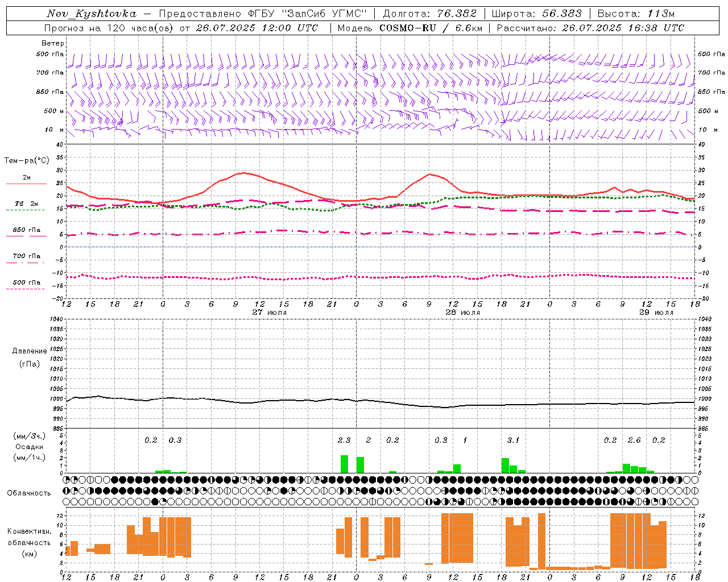Click the 2.6 precipitation total

634,440
